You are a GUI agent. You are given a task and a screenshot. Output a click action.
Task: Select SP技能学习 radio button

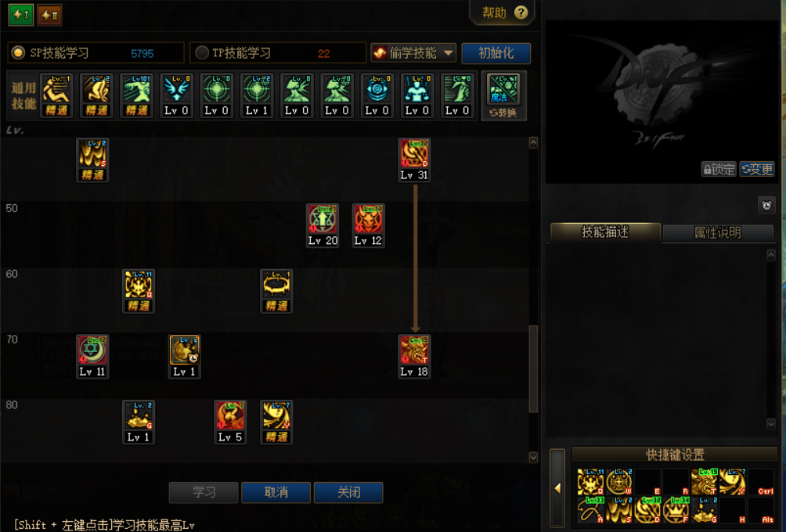point(19,52)
